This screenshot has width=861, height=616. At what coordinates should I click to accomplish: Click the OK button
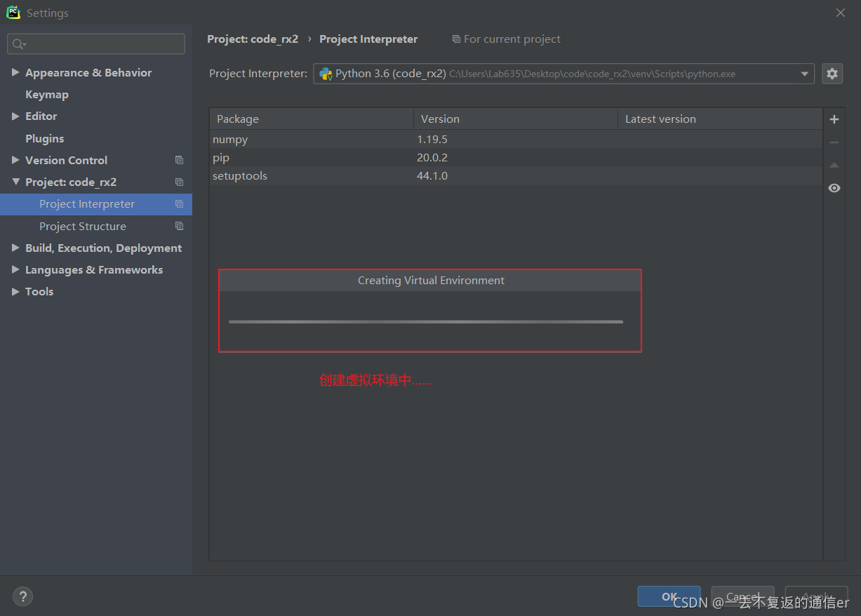pyautogui.click(x=669, y=596)
